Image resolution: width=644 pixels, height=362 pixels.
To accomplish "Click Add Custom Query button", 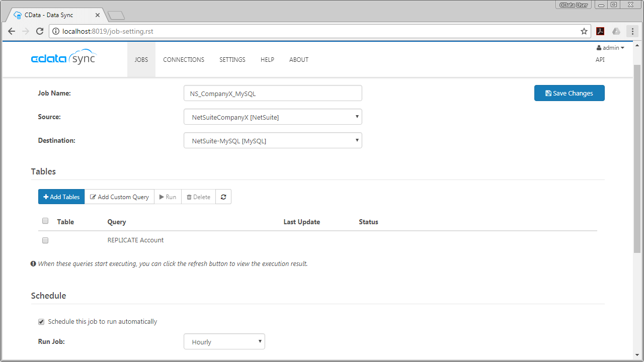I will 120,197.
